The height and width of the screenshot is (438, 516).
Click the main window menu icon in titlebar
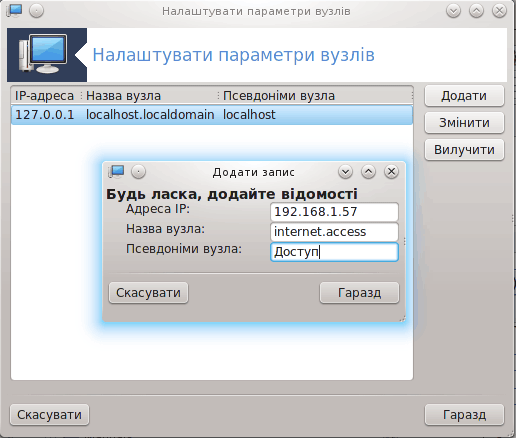(15, 11)
